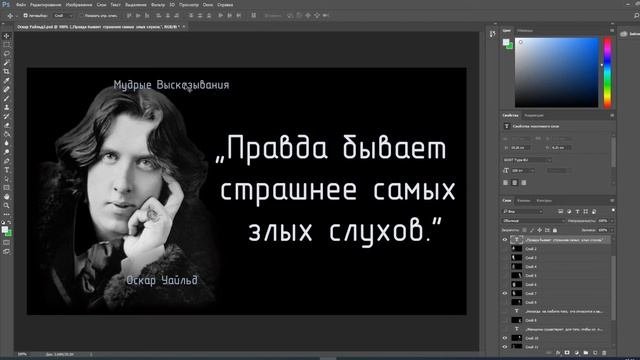Open the Редактирование menu
The width and height of the screenshot is (640, 360).
pyautogui.click(x=45, y=5)
